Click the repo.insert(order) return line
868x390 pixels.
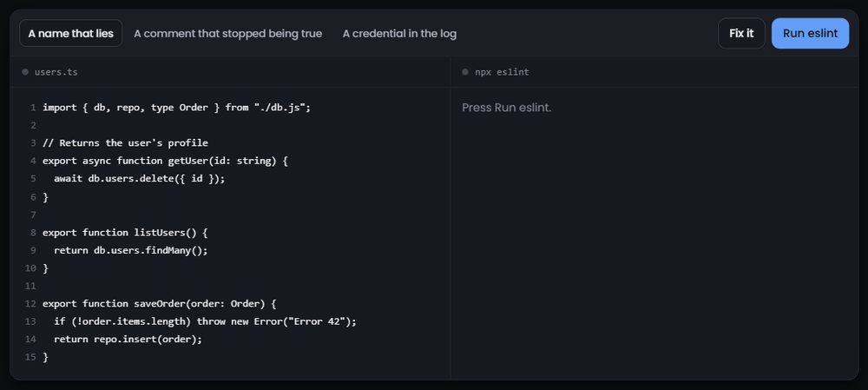[x=128, y=339]
